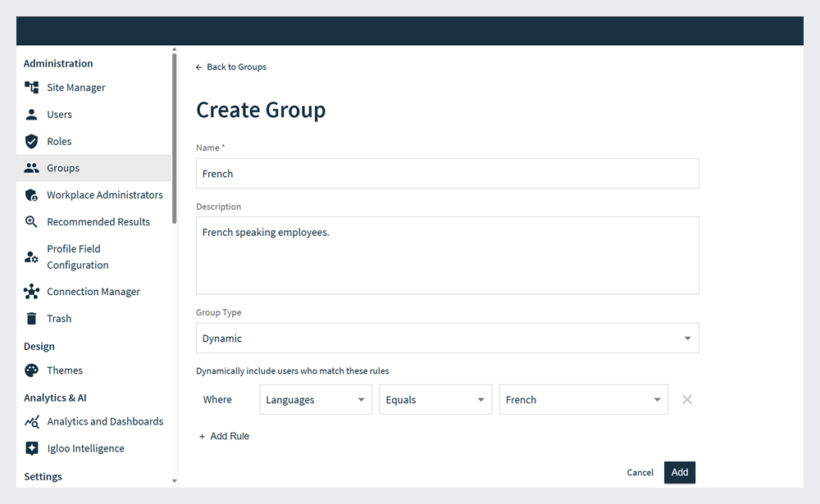Click the Themes palette icon

point(31,370)
